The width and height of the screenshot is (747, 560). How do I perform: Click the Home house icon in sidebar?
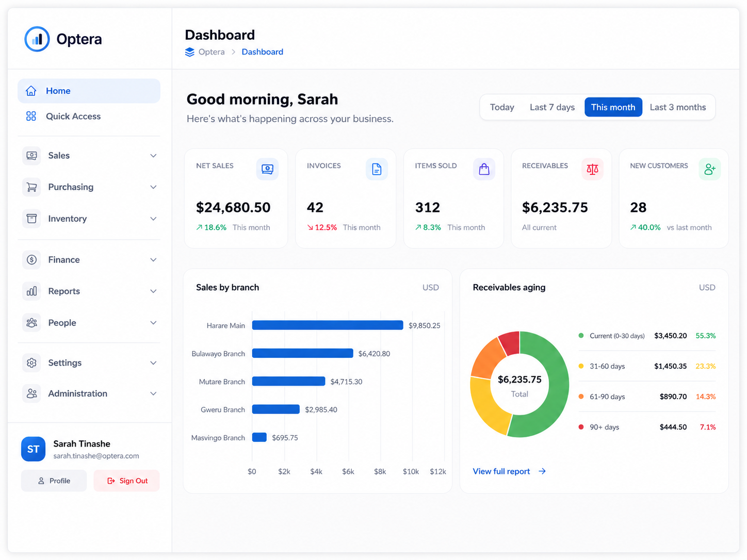pyautogui.click(x=31, y=91)
